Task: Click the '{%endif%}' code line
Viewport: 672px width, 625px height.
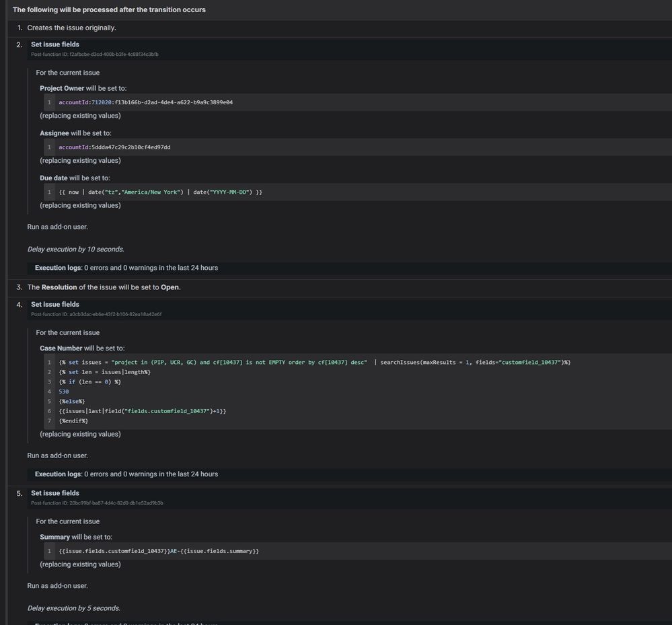Action: coord(73,421)
